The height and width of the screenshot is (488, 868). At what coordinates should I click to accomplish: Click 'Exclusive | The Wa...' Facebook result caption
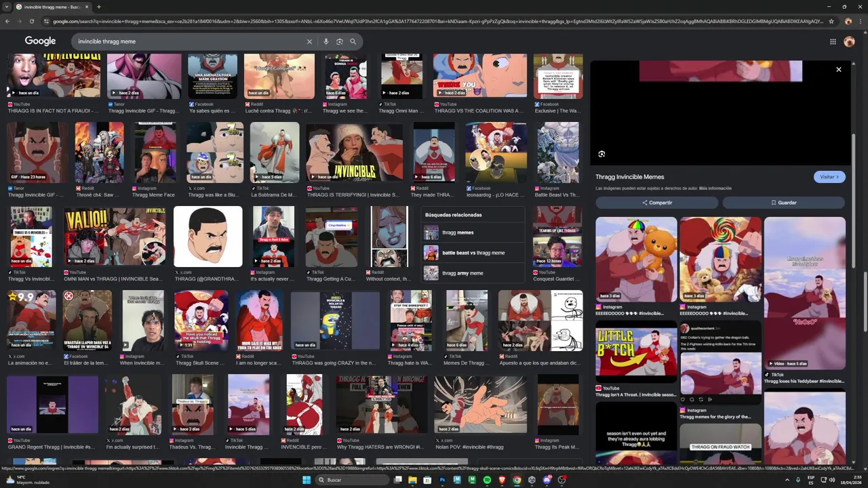tap(557, 110)
